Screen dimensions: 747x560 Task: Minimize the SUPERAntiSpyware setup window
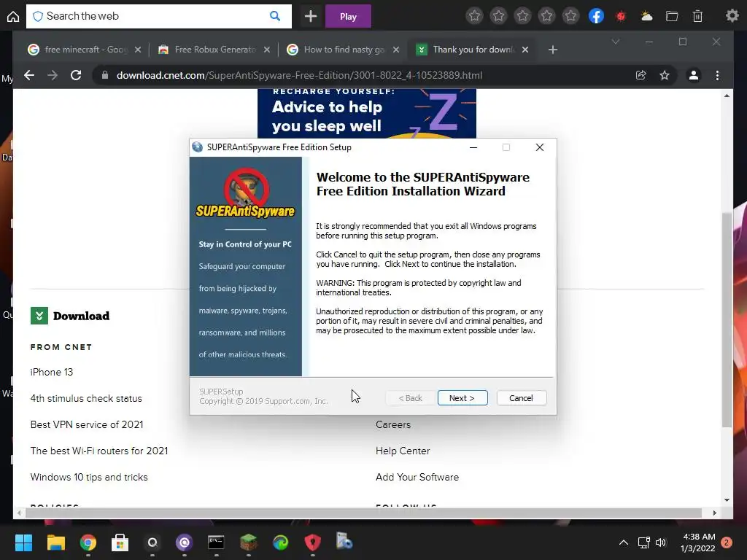click(x=473, y=147)
